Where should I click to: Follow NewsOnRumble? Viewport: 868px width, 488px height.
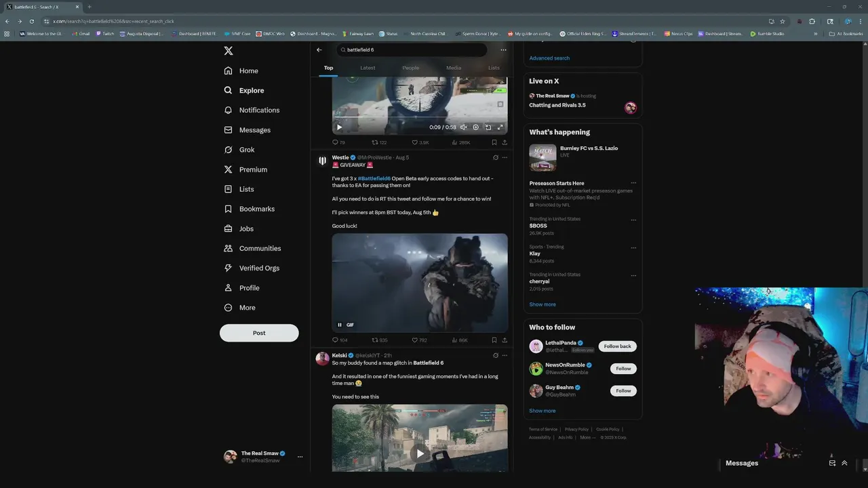(623, 369)
